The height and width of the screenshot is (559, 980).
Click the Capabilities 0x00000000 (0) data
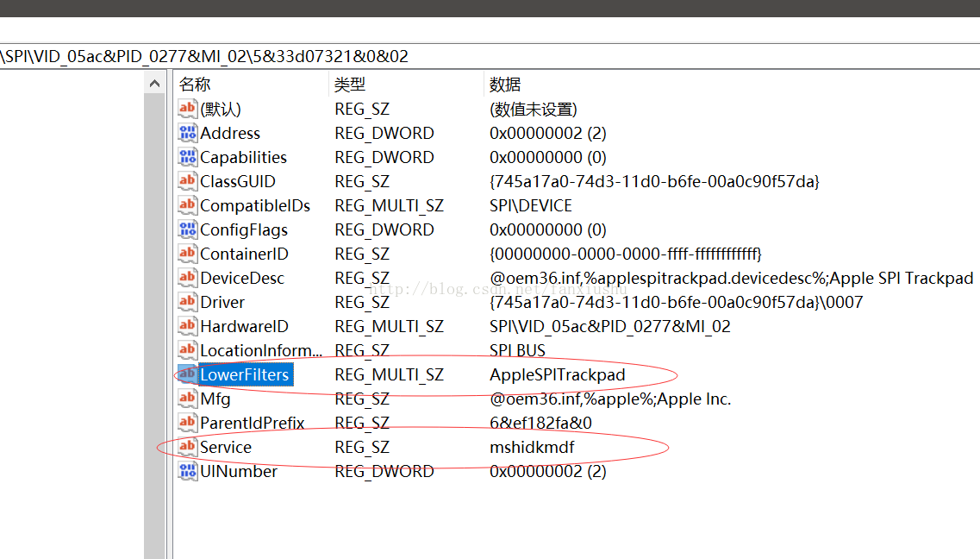(547, 158)
